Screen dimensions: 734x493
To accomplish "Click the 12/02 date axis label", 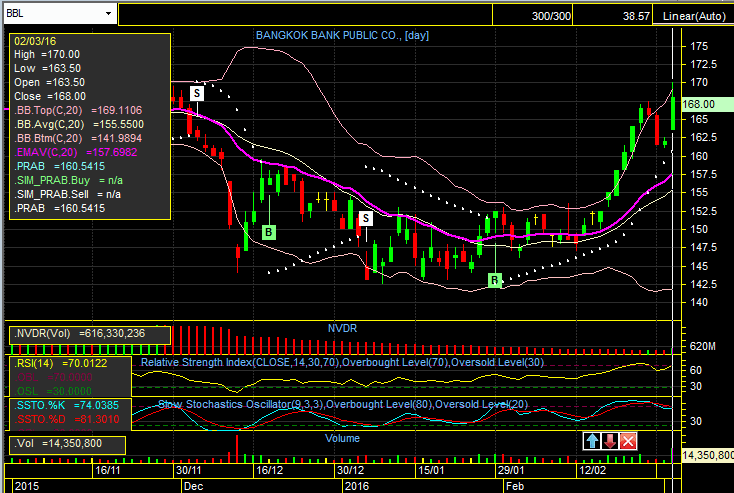I will tap(593, 470).
